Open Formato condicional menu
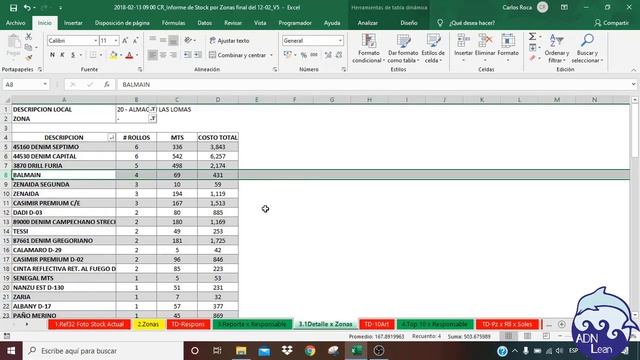Image resolution: width=640 pixels, height=360 pixels. (x=369, y=48)
